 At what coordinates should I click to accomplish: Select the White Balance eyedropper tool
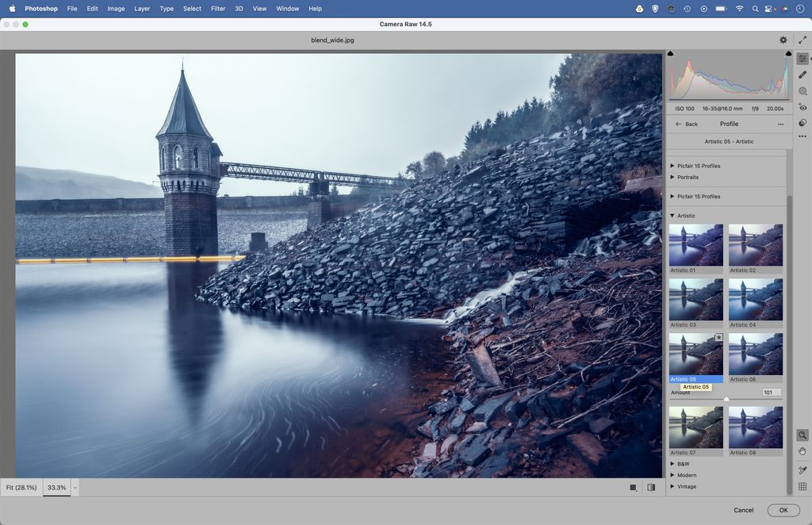[802, 469]
